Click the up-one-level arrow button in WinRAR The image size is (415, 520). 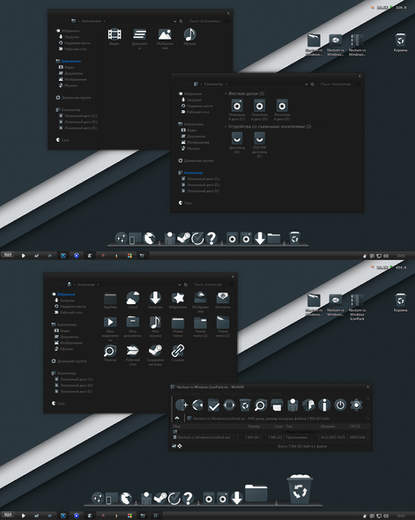pos(177,418)
